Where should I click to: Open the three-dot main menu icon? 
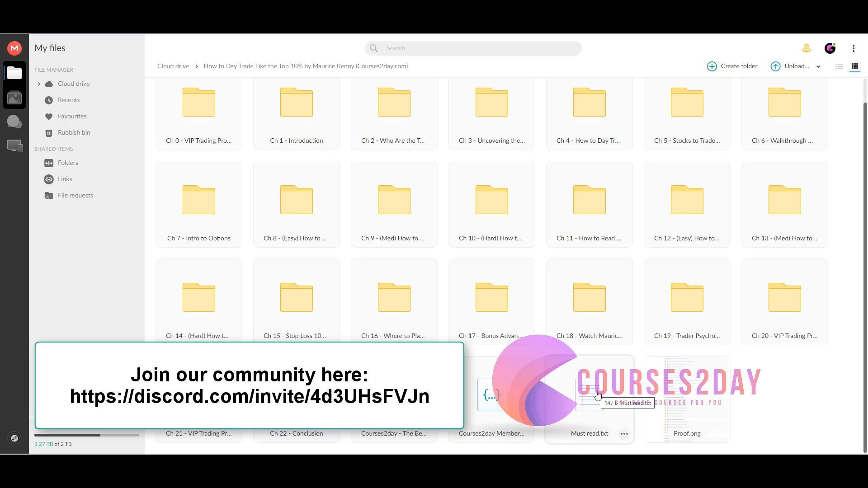[x=854, y=48]
